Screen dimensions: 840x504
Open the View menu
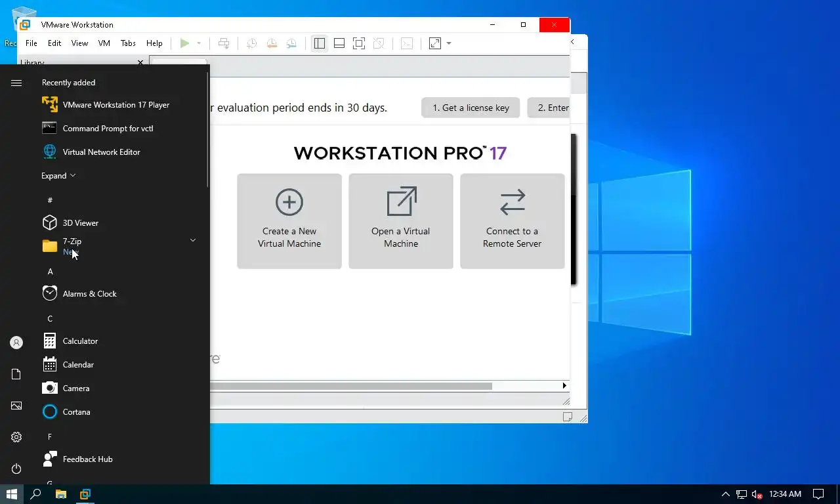click(x=79, y=43)
